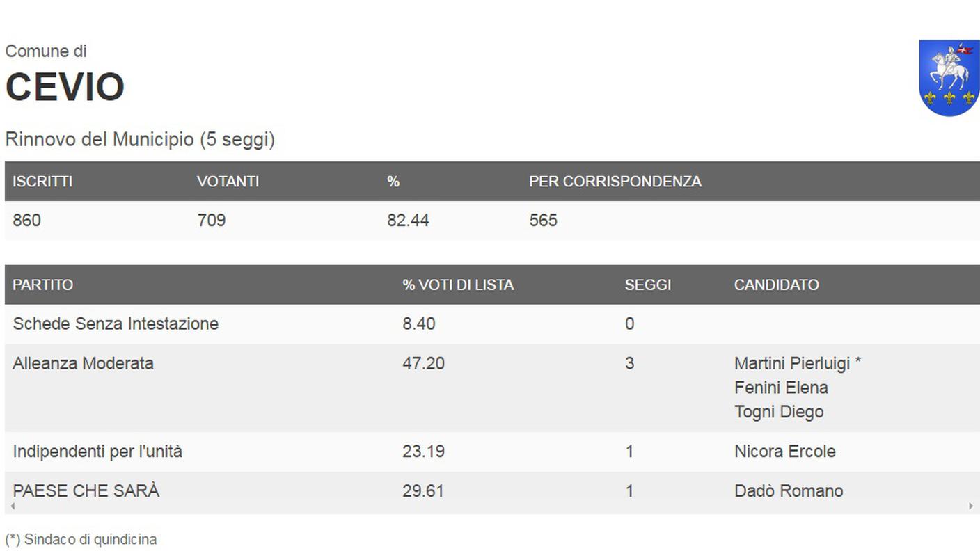This screenshot has width=980, height=551.
Task: Click the Cevio coat of arms emblem
Action: [949, 78]
